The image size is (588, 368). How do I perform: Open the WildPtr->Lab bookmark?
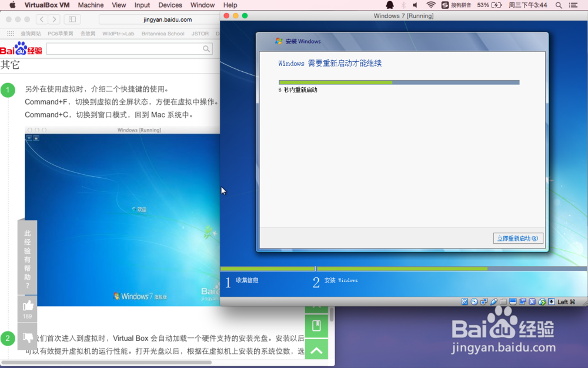pos(118,34)
